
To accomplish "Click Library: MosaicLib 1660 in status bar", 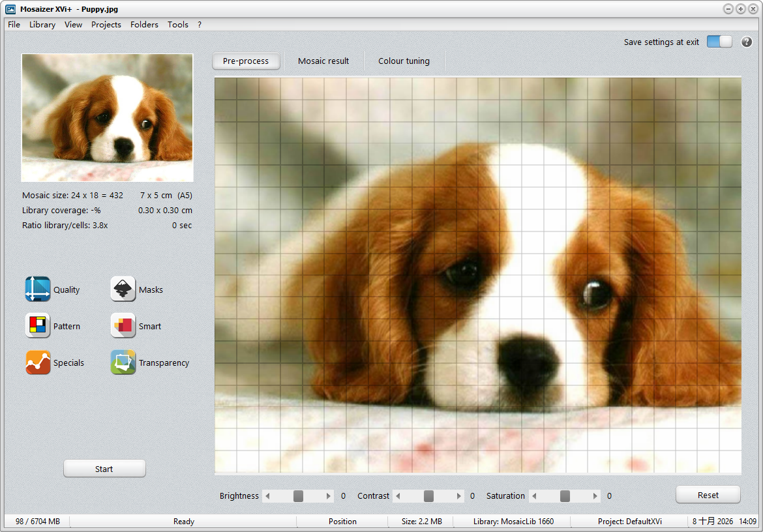I will tap(513, 522).
